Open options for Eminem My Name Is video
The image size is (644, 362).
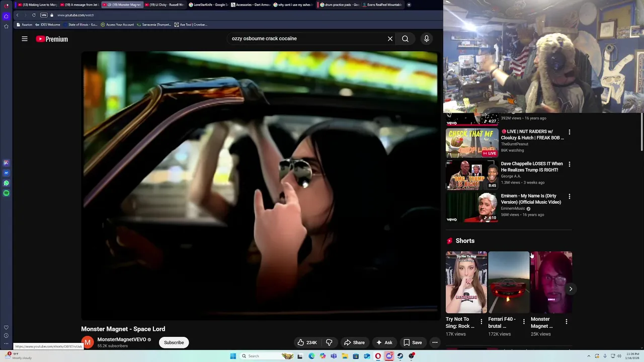point(569,197)
